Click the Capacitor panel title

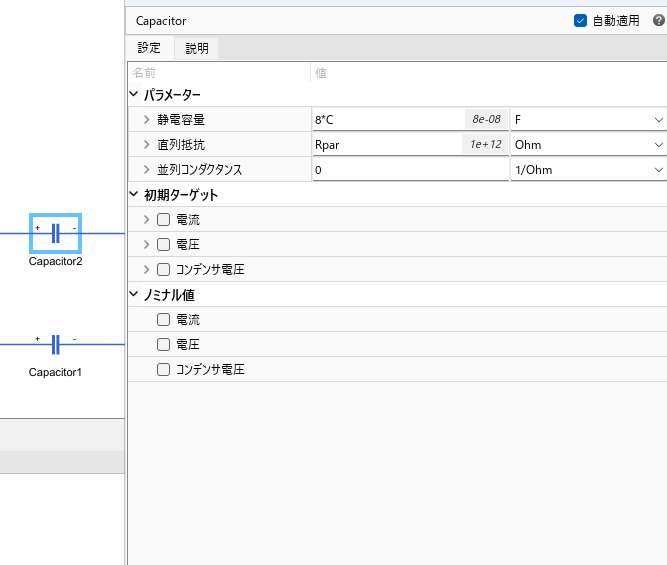coord(161,21)
